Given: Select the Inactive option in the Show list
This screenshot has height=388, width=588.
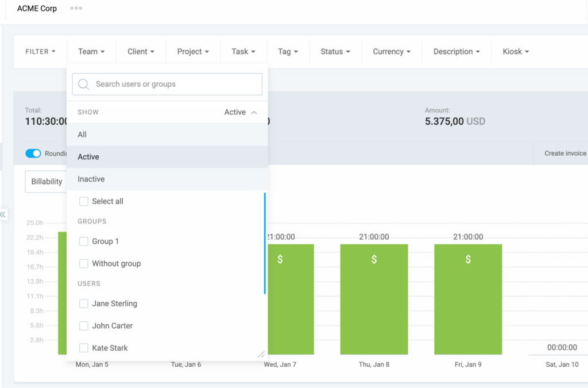Looking at the screenshot, I should pyautogui.click(x=91, y=179).
